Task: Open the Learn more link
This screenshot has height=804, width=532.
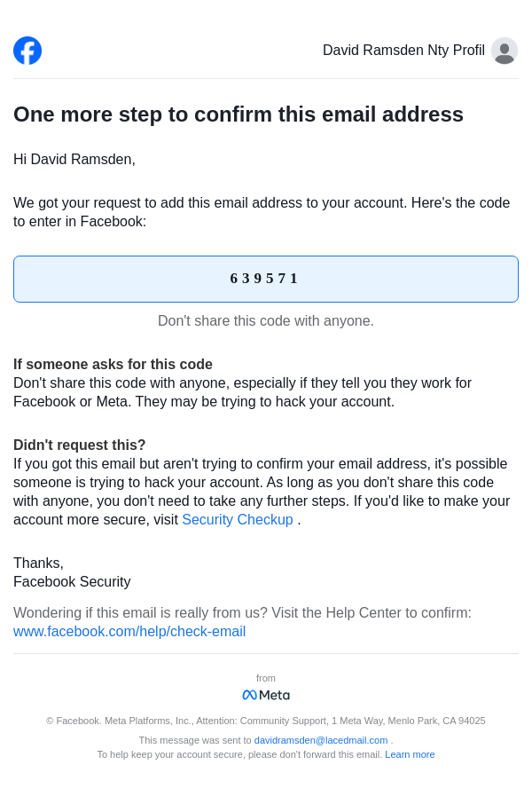Action: (410, 754)
